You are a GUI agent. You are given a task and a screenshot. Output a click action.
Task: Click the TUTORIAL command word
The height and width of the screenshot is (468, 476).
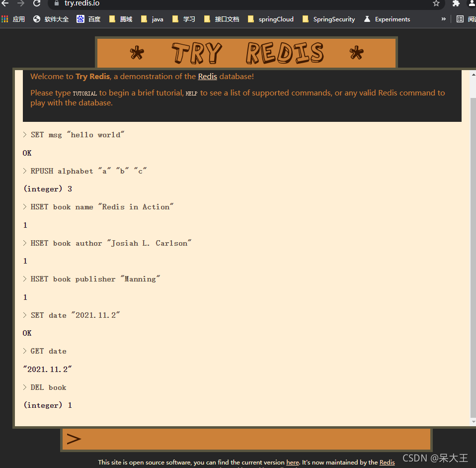pyautogui.click(x=84, y=94)
